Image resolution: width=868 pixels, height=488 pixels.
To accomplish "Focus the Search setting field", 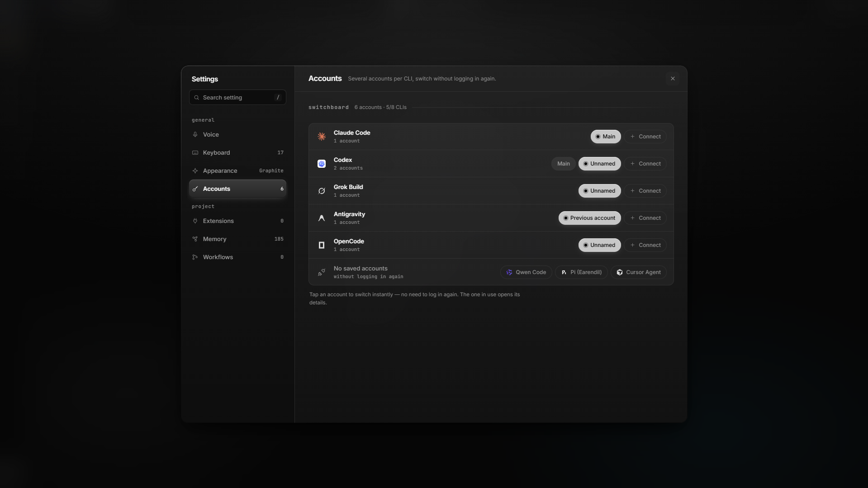I will pyautogui.click(x=237, y=97).
